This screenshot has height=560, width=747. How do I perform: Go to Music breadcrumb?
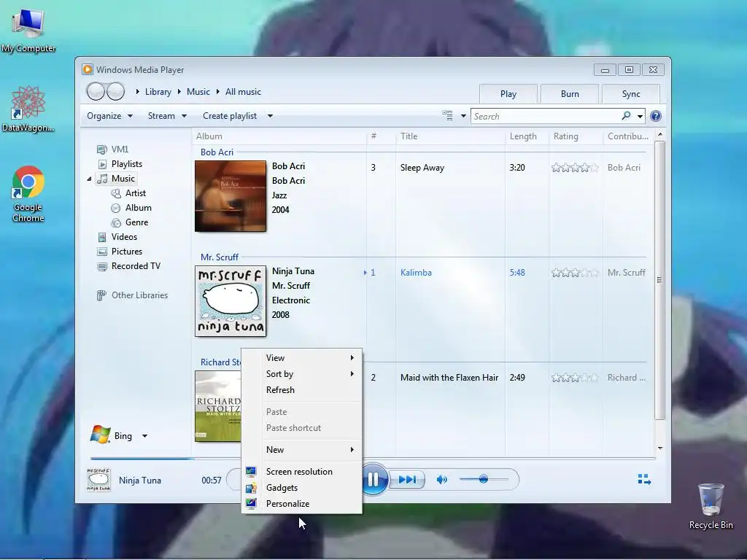coord(198,91)
